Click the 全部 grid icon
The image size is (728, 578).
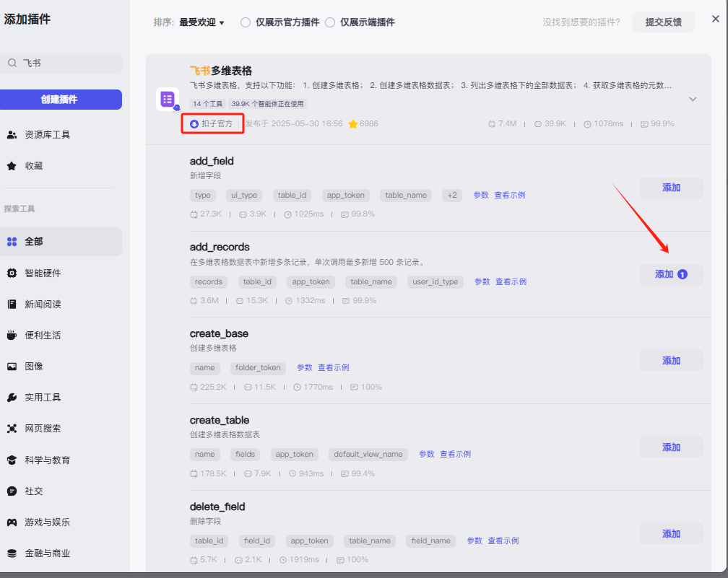pos(12,242)
